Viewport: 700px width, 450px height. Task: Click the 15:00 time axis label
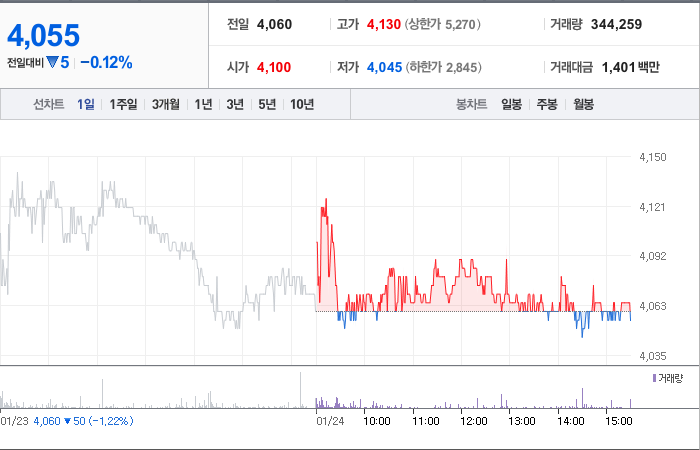(618, 421)
